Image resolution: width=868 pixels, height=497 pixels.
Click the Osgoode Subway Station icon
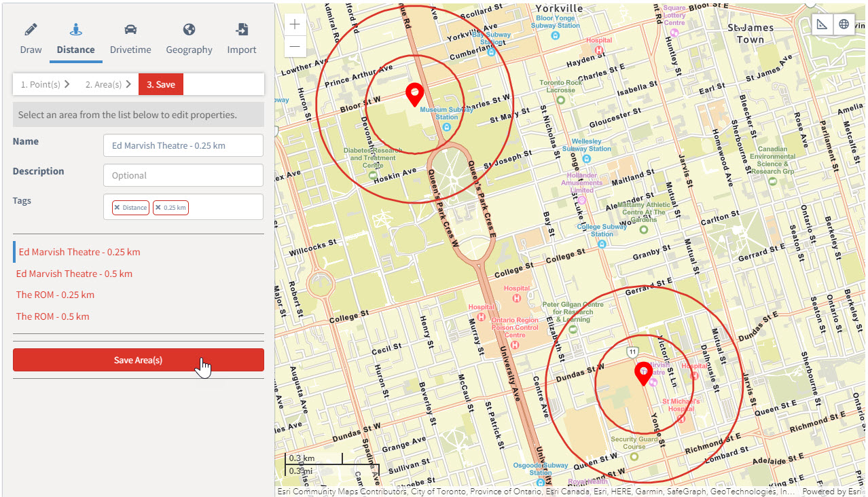[x=540, y=482]
